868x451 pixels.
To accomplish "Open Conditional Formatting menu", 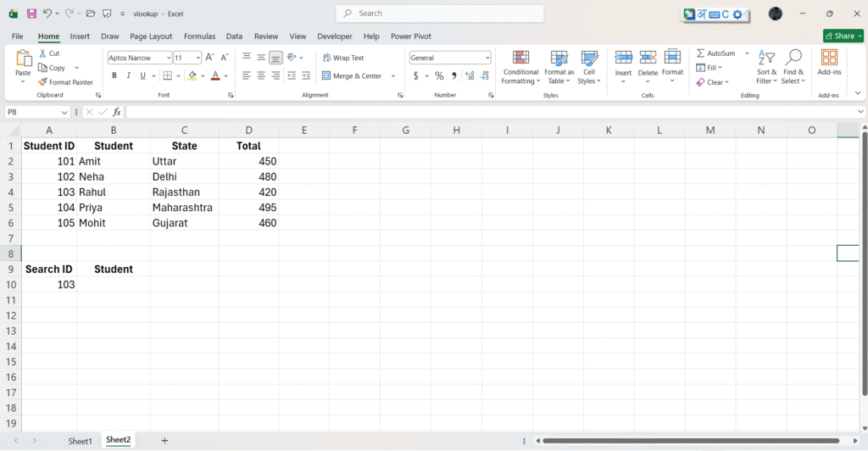I will click(520, 68).
